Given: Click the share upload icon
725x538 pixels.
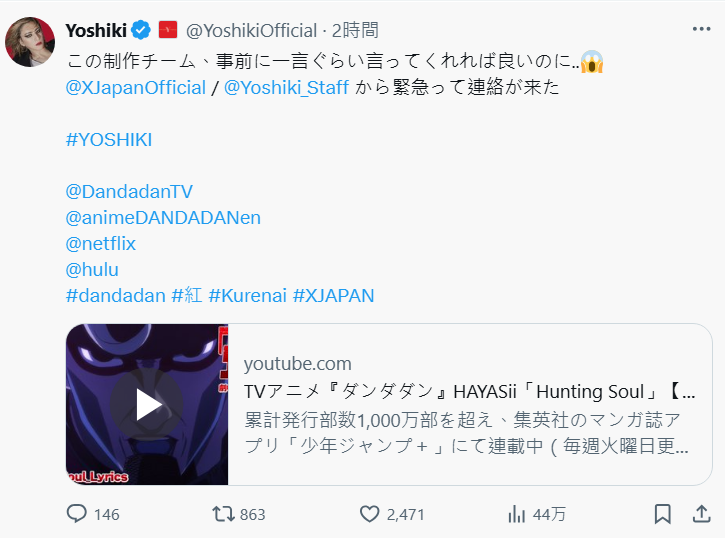Looking at the screenshot, I should click(x=701, y=514).
